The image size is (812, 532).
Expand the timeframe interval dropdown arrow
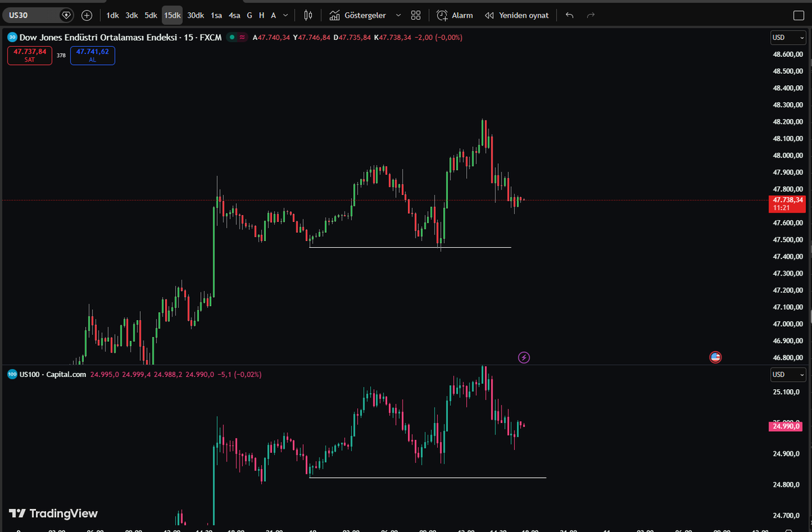[x=286, y=15]
